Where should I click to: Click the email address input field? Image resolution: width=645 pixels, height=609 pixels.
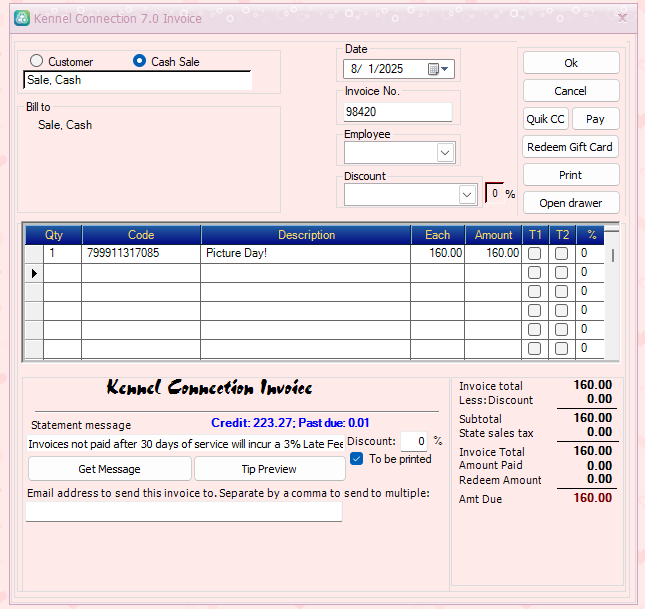coord(184,511)
